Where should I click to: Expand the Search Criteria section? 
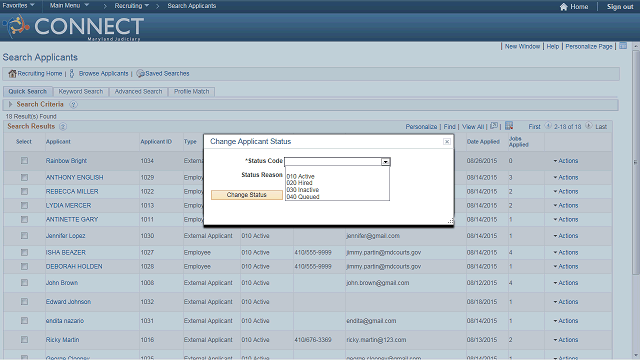point(10,104)
